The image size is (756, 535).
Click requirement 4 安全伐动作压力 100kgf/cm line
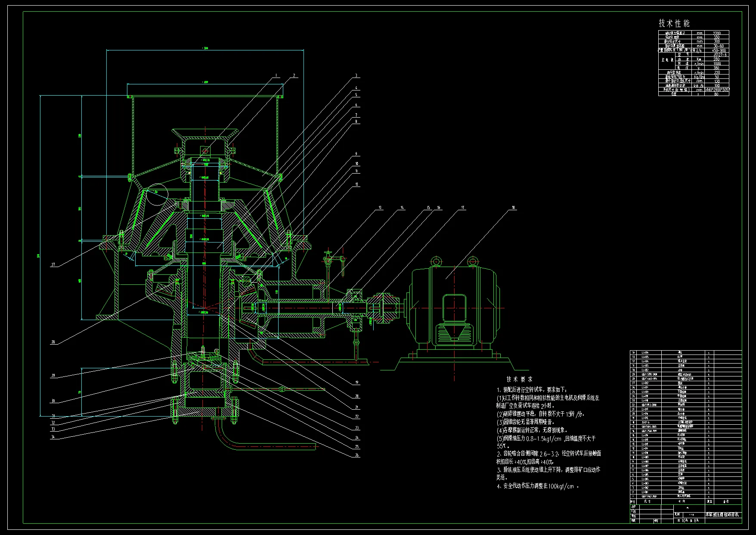point(538,486)
